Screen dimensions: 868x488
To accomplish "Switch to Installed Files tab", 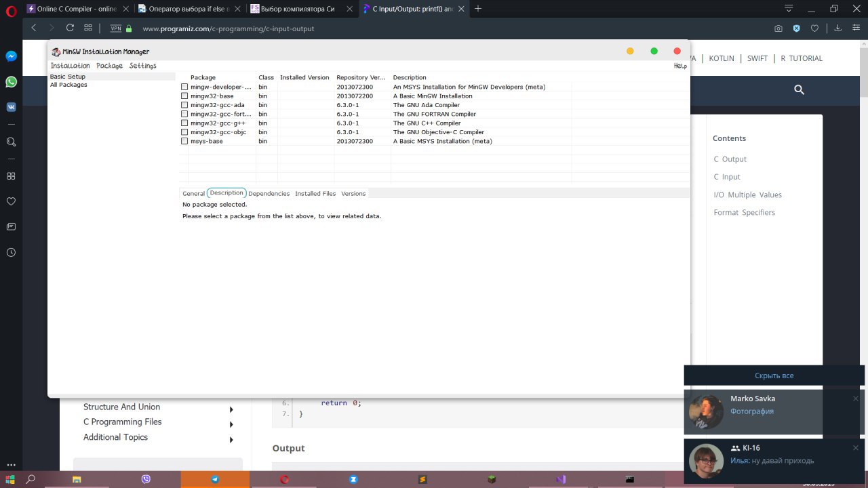I will pyautogui.click(x=315, y=194).
